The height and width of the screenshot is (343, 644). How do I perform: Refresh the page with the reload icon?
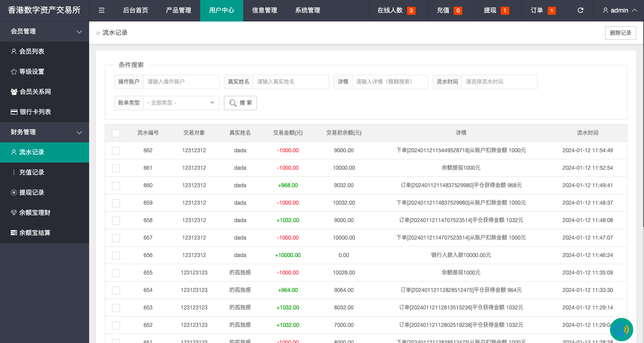tap(580, 10)
